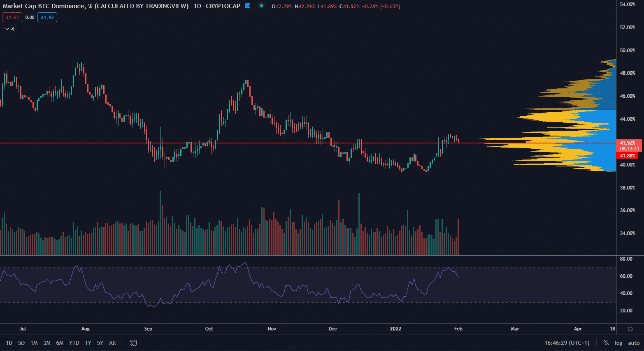Click the red horizontal price line on chart
The image size is (644, 351).
click(x=247, y=143)
